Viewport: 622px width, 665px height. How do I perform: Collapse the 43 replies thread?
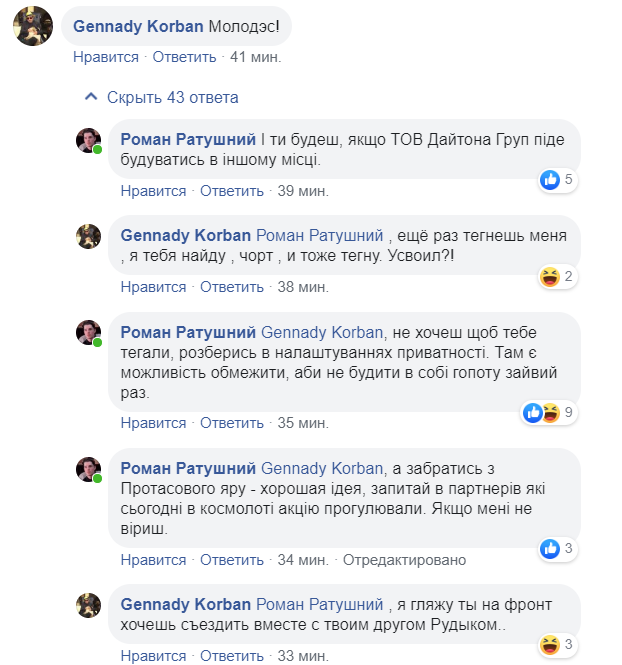tap(162, 97)
